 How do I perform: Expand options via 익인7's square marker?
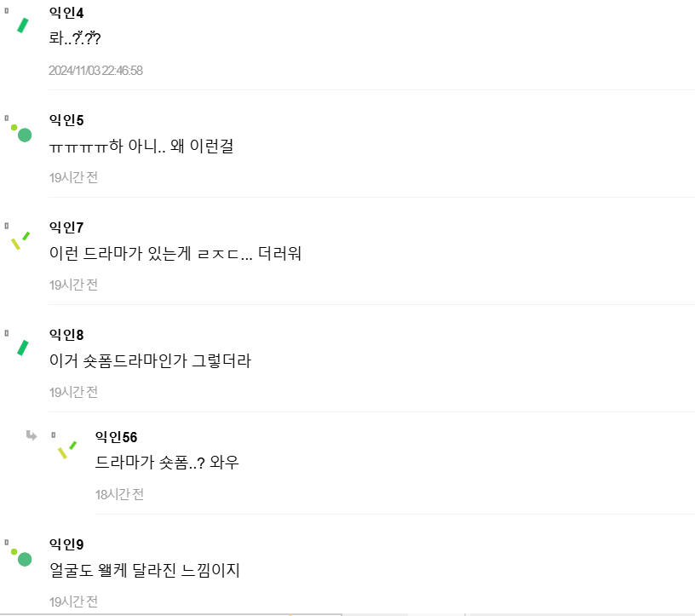pos(8,223)
